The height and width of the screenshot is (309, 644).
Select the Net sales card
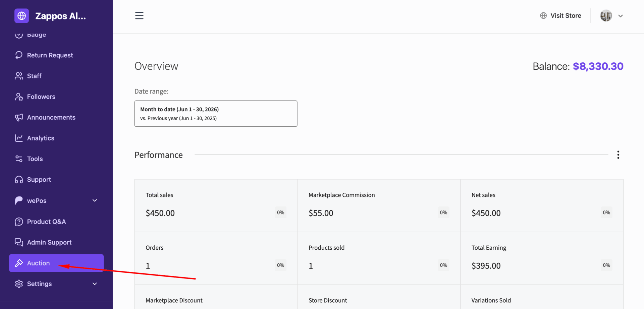point(542,205)
